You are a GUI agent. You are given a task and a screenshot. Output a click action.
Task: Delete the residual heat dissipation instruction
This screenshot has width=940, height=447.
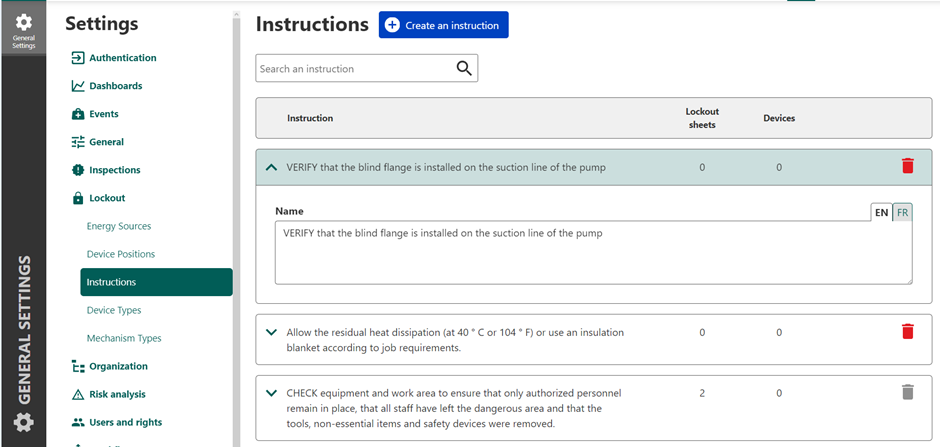pos(907,331)
